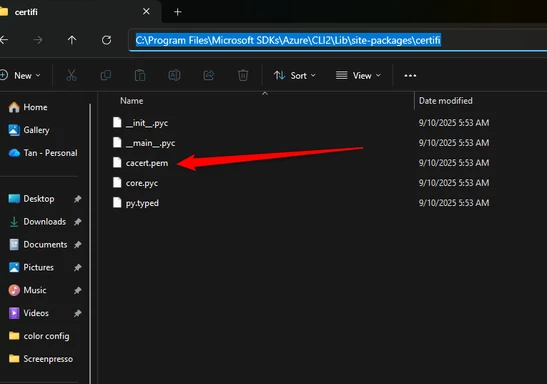The image size is (547, 384).
Task: Open a new tab with plus button
Action: point(178,12)
